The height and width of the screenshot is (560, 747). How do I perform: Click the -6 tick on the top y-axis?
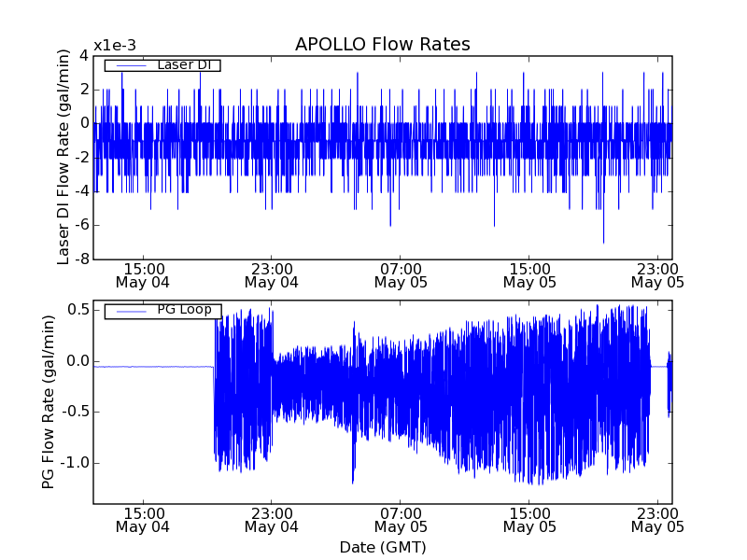coord(80,225)
